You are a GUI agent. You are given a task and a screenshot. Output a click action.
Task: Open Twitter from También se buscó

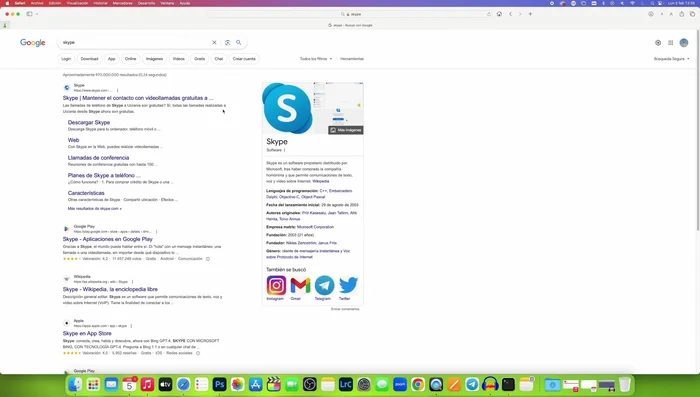click(x=348, y=285)
